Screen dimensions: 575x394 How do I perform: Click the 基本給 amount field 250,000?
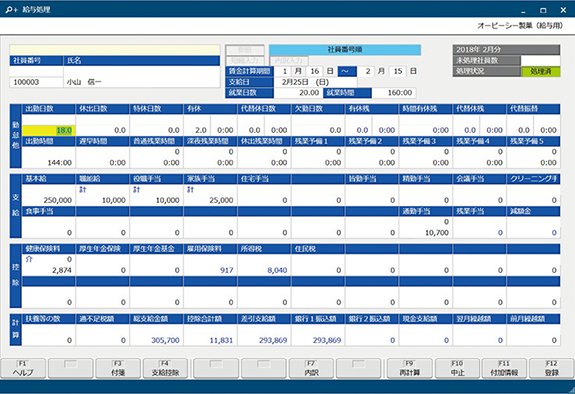[x=49, y=200]
